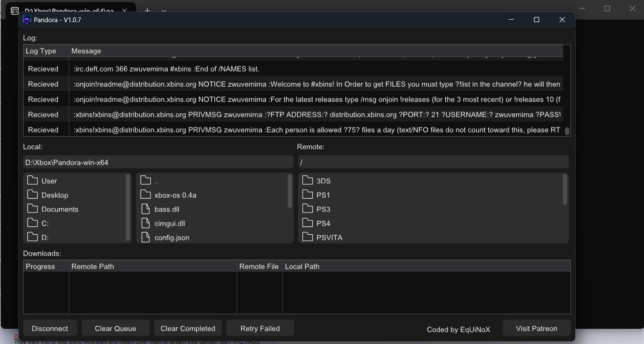
Task: Click the Clear Queue button
Action: [116, 328]
